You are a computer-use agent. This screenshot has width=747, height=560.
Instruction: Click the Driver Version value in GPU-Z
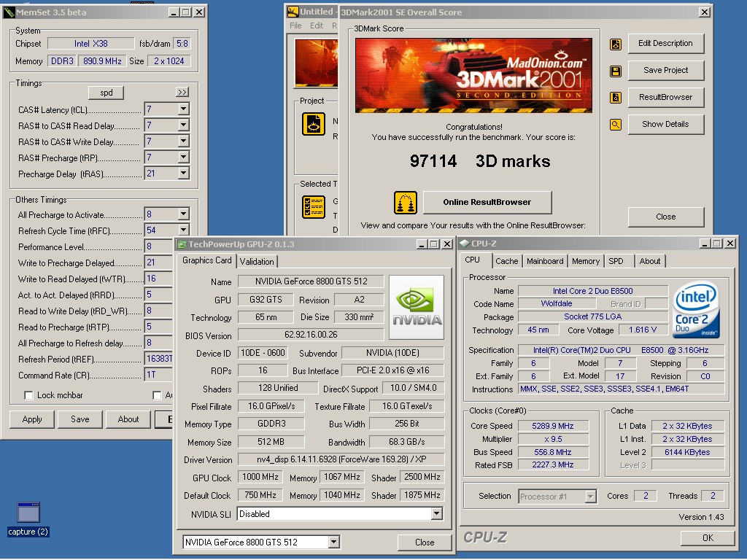pyautogui.click(x=341, y=459)
